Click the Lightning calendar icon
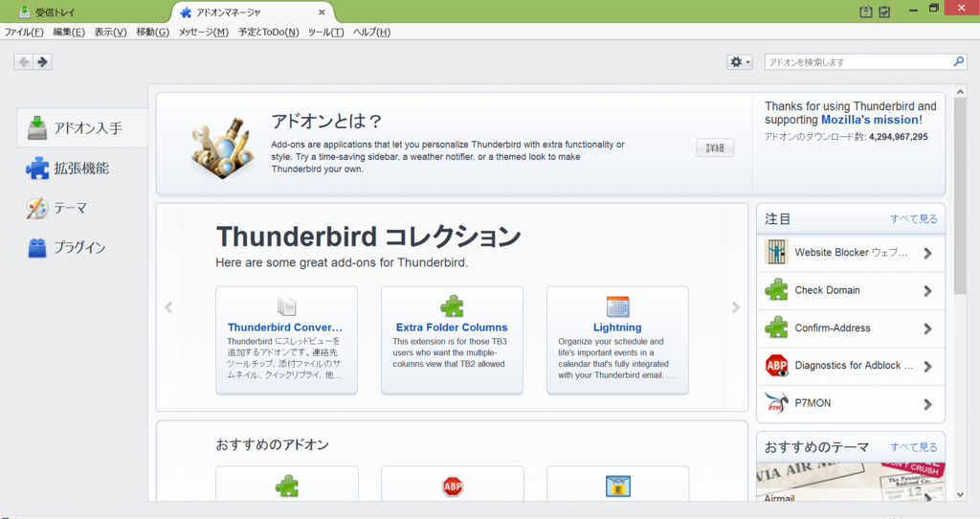This screenshot has width=980, height=519. coord(617,306)
